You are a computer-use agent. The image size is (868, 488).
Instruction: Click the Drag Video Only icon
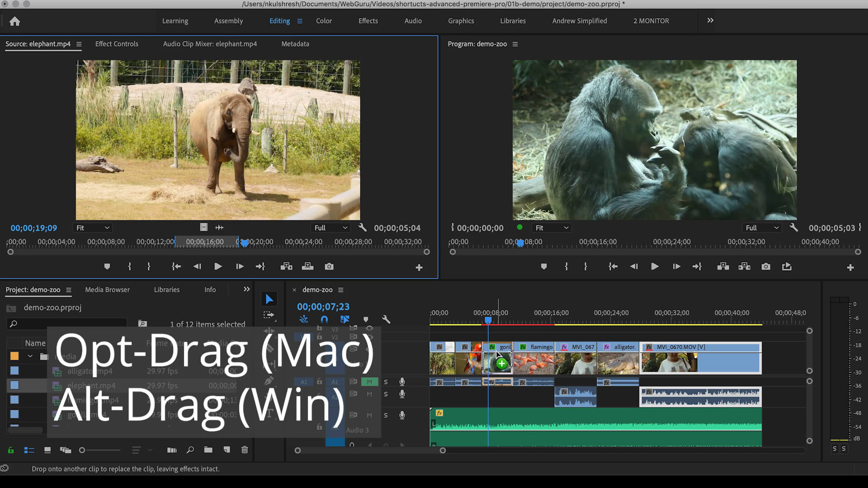(x=204, y=227)
